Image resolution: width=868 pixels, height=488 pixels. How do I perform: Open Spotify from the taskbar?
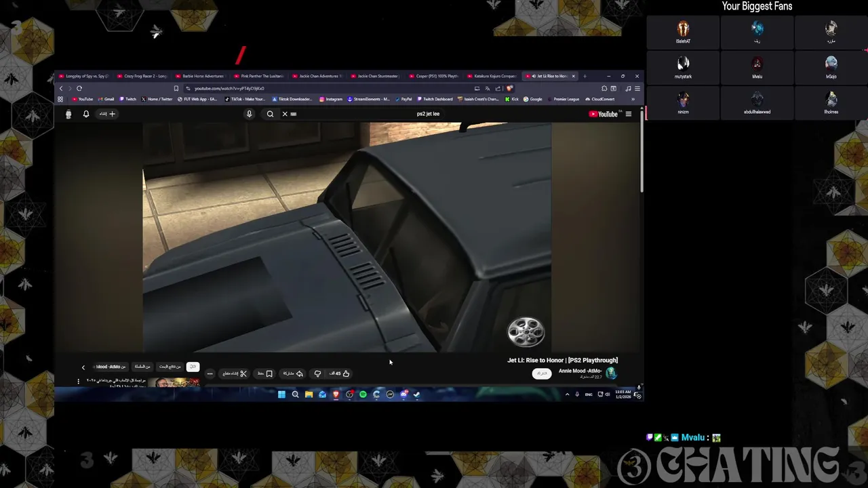(x=363, y=394)
